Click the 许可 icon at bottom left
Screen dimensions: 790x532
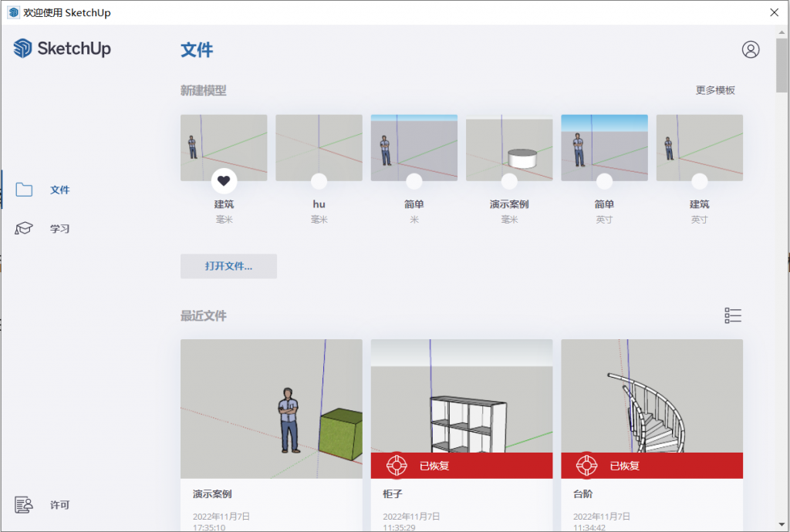tap(24, 504)
